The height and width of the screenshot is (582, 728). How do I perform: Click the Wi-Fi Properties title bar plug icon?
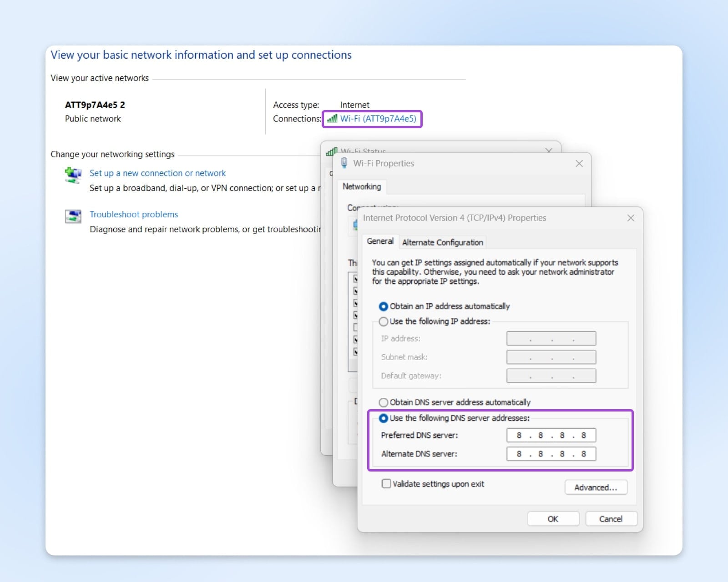(343, 163)
